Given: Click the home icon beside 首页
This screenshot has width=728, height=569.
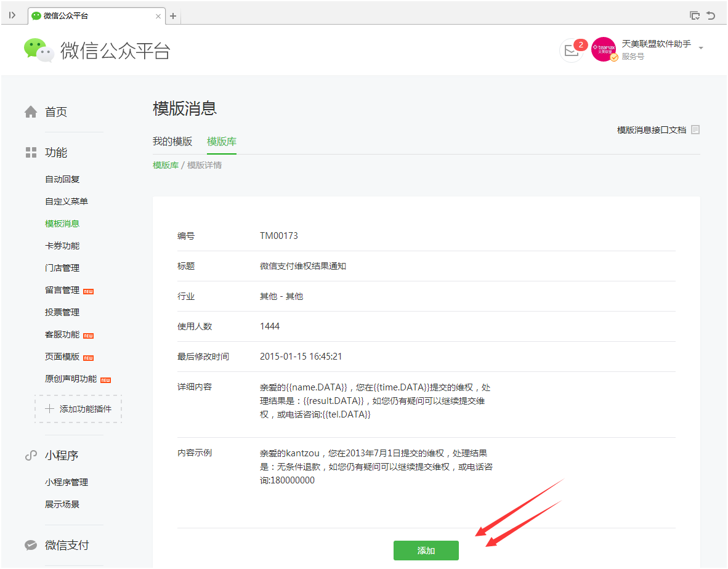Looking at the screenshot, I should pos(31,112).
